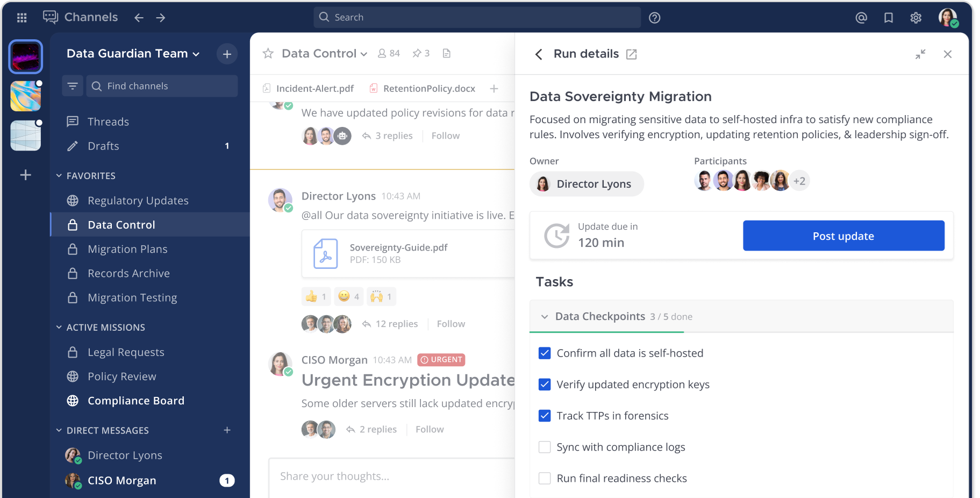The height and width of the screenshot is (498, 980).
Task: Open the settings gear
Action: [916, 17]
